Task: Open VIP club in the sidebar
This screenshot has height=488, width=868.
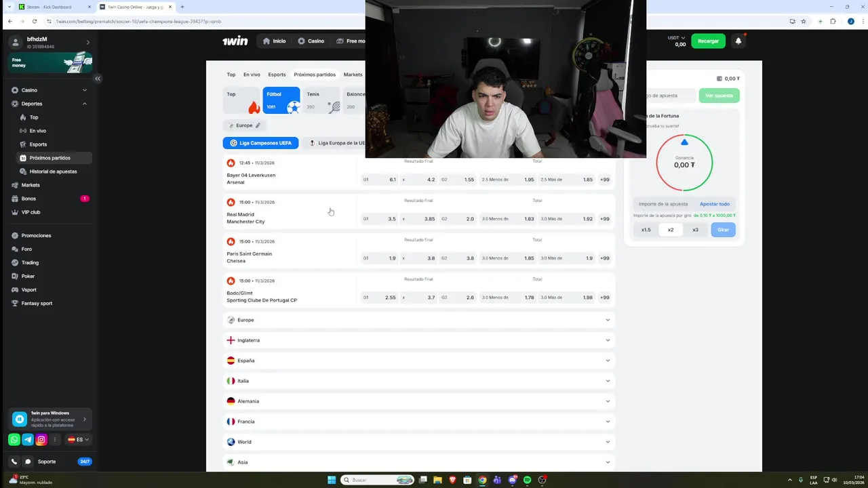Action: 51,212
